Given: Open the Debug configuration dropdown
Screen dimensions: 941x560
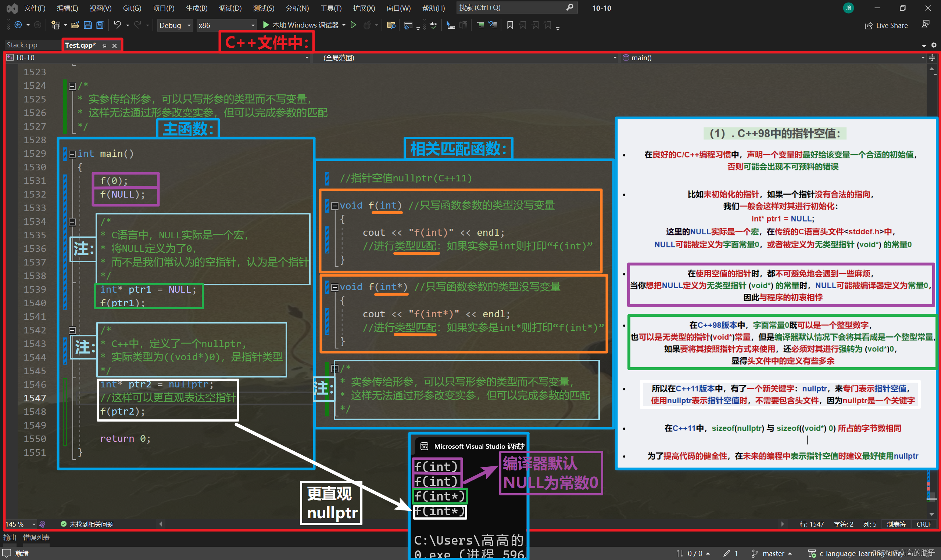Looking at the screenshot, I should [175, 25].
